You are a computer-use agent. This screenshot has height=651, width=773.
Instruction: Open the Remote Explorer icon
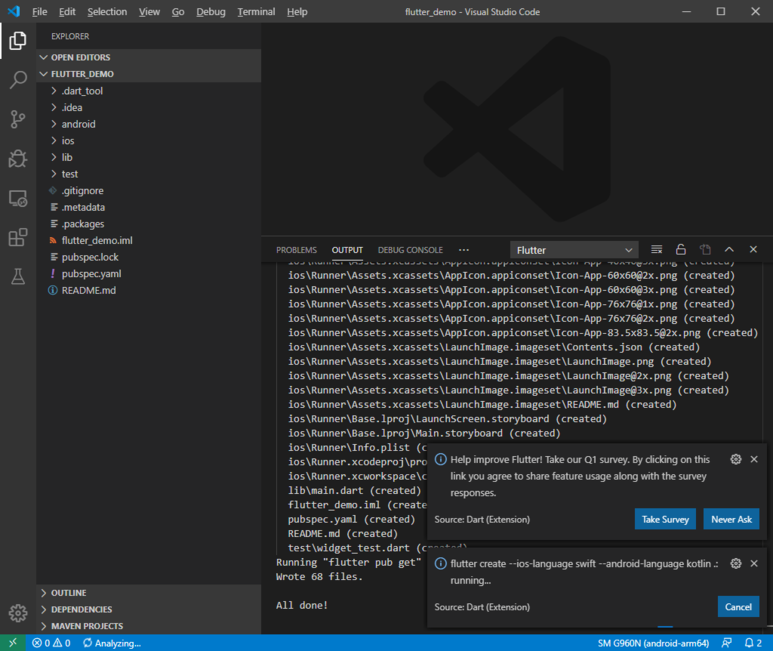(x=18, y=198)
